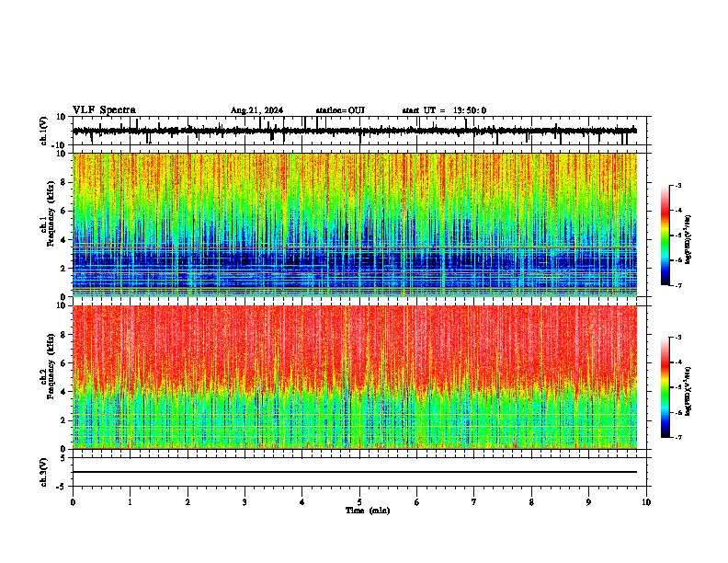Click time axis tick label "8"
The width and height of the screenshot is (728, 563).
(x=531, y=502)
